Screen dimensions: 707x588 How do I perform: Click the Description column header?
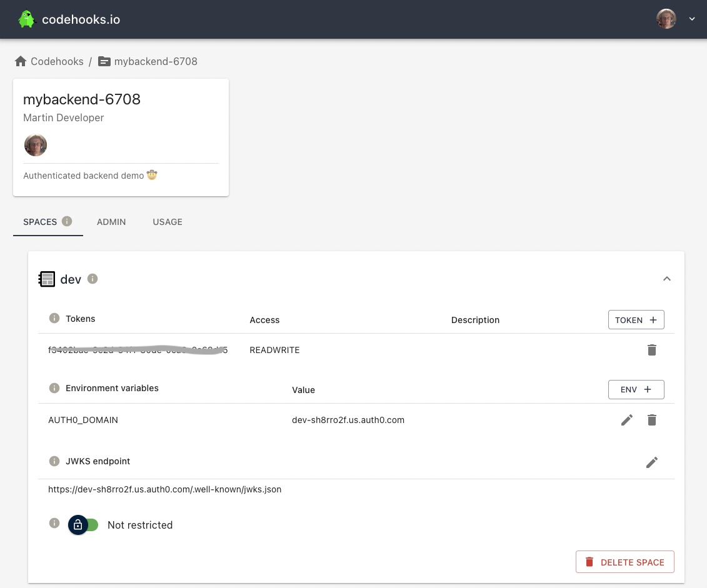[x=475, y=320]
